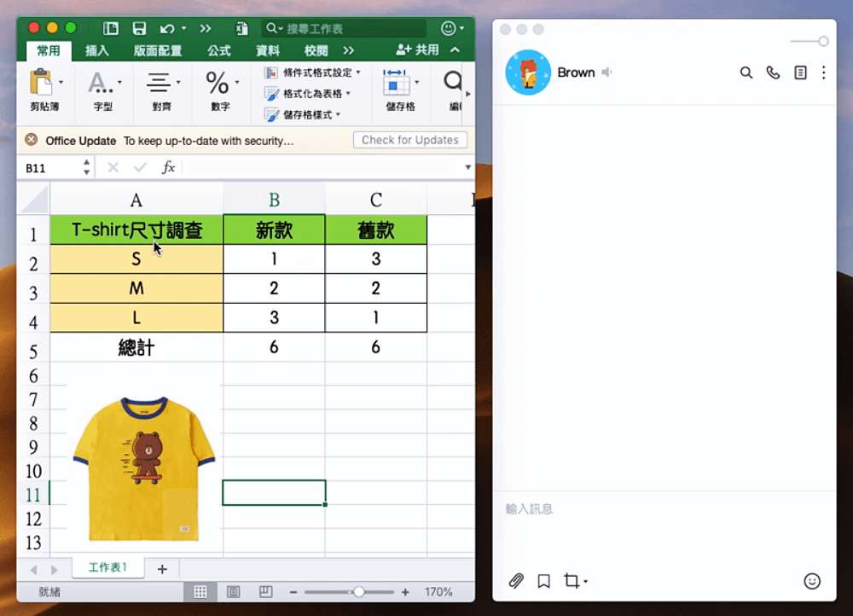The width and height of the screenshot is (853, 616).
Task: Open the notes icon in chat header
Action: pyautogui.click(x=800, y=73)
